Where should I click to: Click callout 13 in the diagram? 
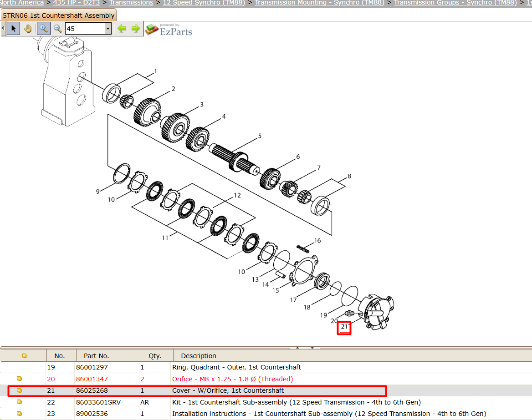tap(255, 279)
